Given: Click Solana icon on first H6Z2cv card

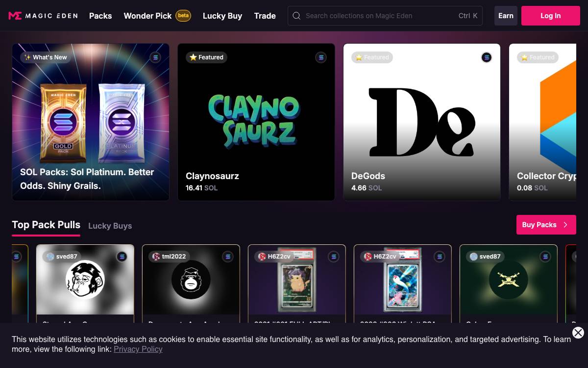Looking at the screenshot, I should click(334, 257).
